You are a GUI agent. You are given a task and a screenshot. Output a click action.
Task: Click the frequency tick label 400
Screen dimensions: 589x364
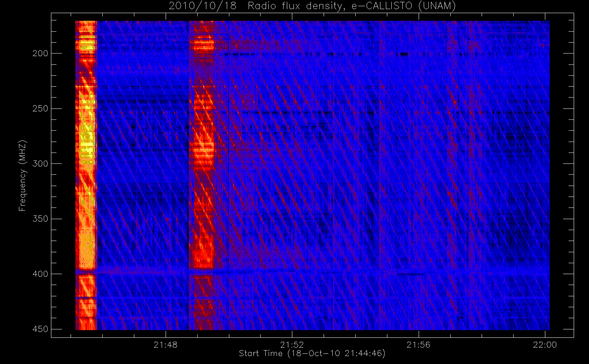click(x=40, y=274)
